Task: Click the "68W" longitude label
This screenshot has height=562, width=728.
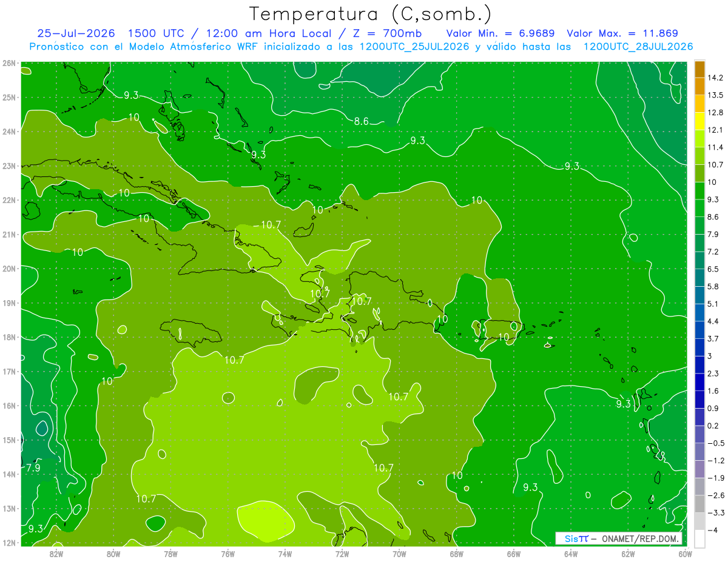Action: click(457, 553)
